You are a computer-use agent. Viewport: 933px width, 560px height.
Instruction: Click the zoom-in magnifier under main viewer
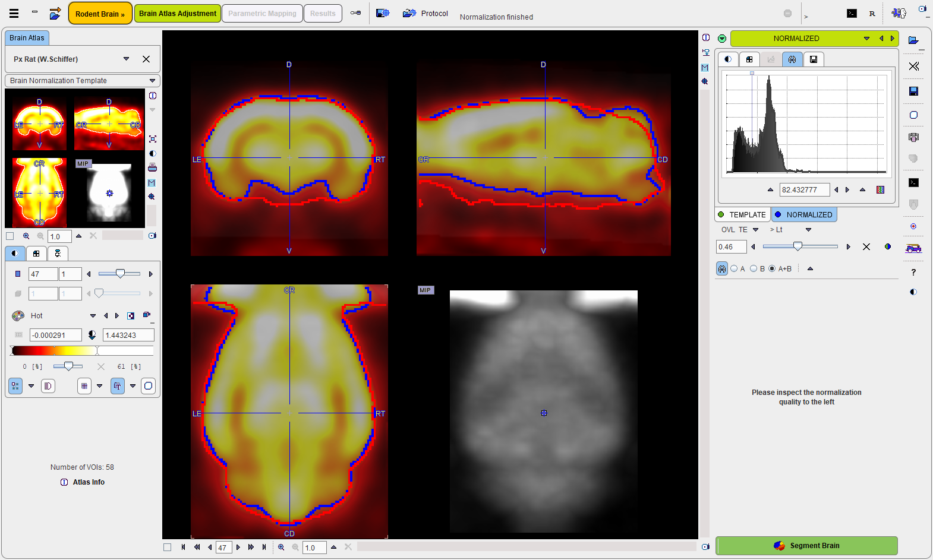pyautogui.click(x=281, y=547)
